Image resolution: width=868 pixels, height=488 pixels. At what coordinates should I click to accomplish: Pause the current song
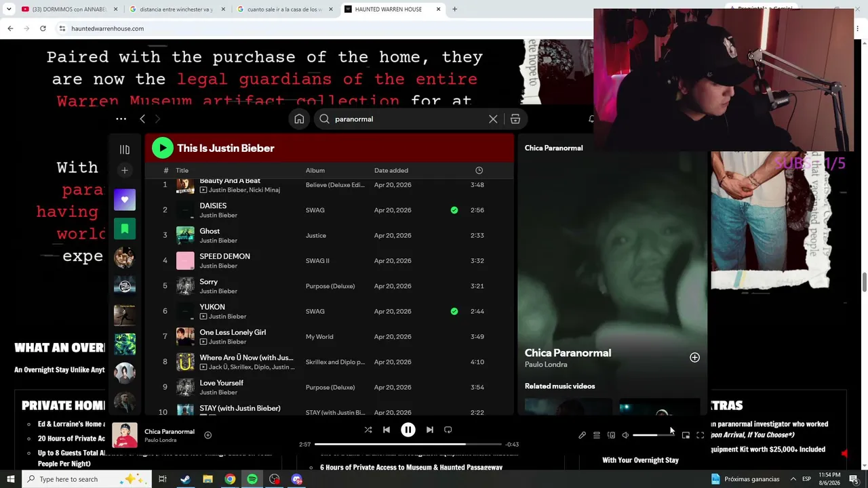[408, 430]
